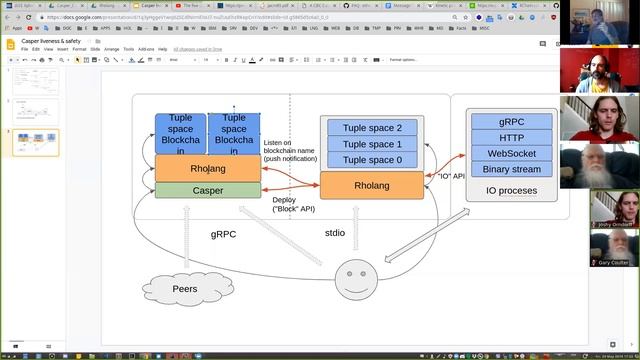640x360 pixels.
Task: Click the decrease indent icon
Action: click(346, 60)
